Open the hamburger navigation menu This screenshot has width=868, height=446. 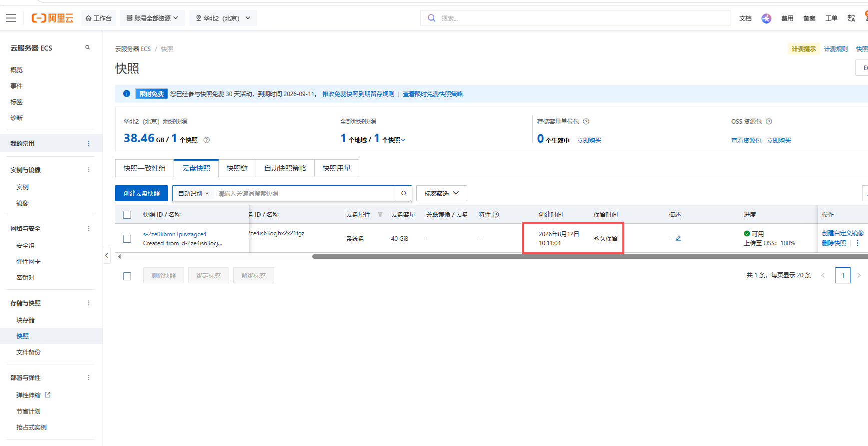11,18
